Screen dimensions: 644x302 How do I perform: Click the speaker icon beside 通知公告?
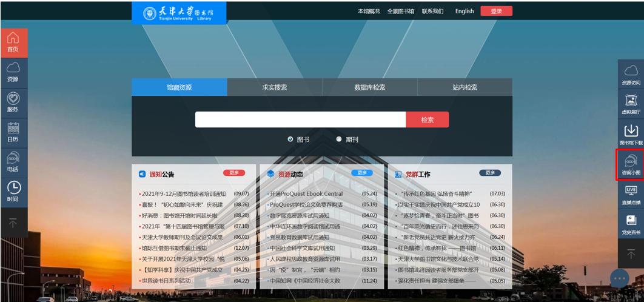pos(142,174)
